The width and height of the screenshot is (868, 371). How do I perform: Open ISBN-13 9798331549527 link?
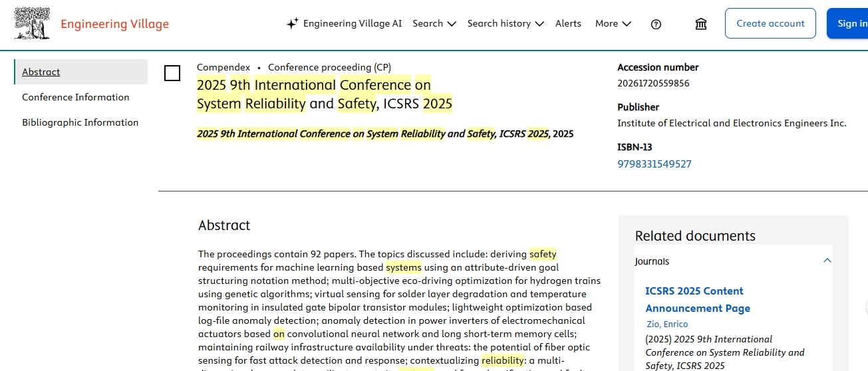[x=654, y=164]
